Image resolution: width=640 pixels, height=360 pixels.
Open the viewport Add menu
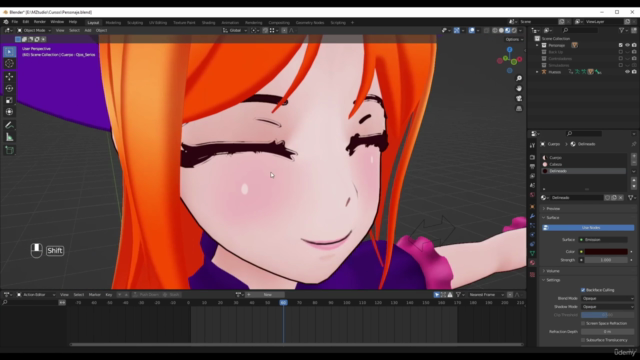[x=88, y=30]
